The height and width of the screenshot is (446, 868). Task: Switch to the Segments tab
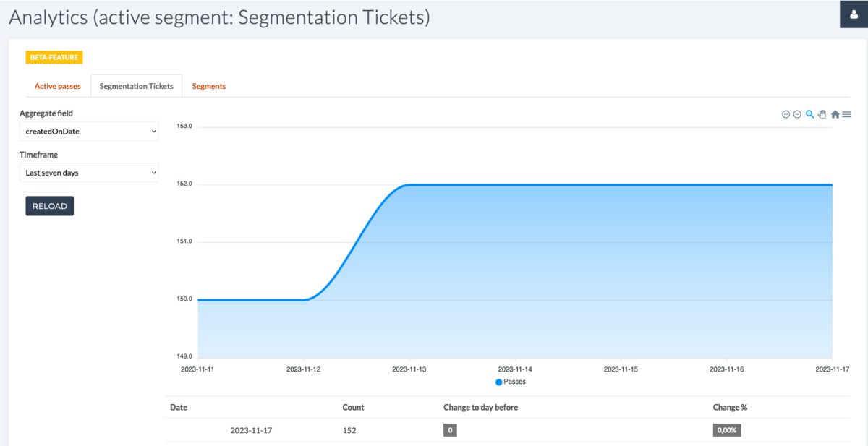pyautogui.click(x=208, y=85)
